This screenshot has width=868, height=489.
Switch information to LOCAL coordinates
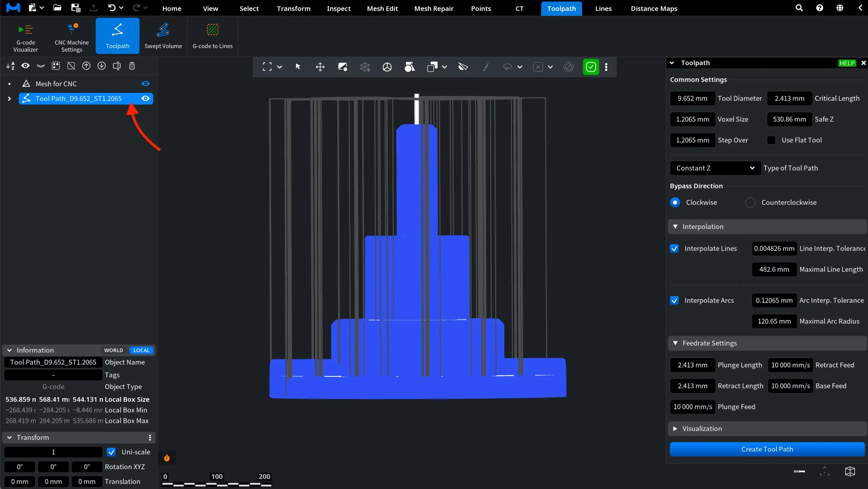141,350
